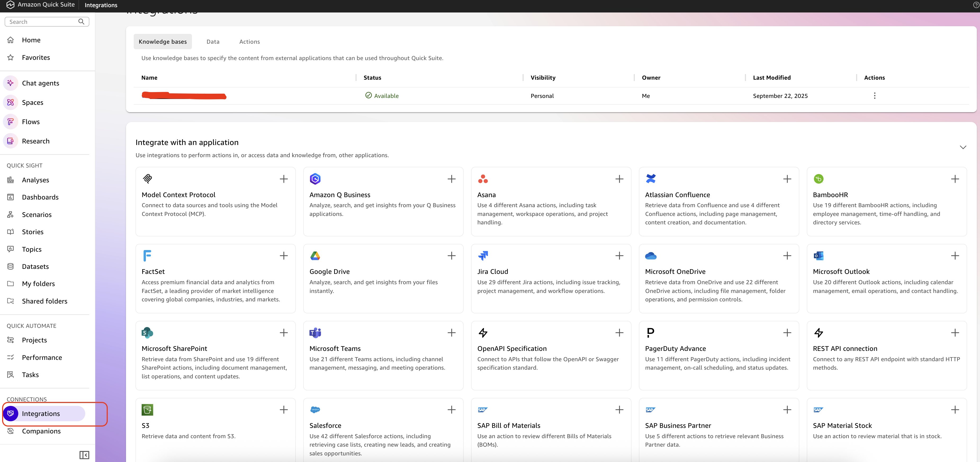Select Analyses under Quick Sight

35,180
